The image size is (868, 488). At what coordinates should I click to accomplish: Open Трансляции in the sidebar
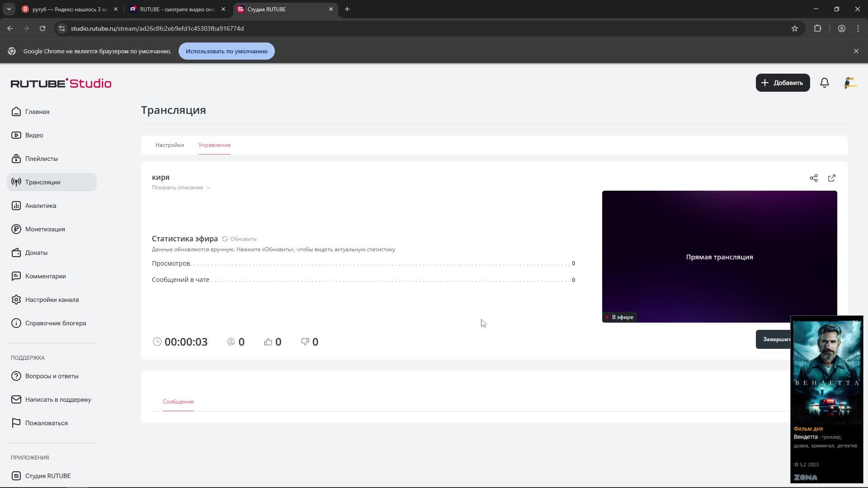(42, 182)
